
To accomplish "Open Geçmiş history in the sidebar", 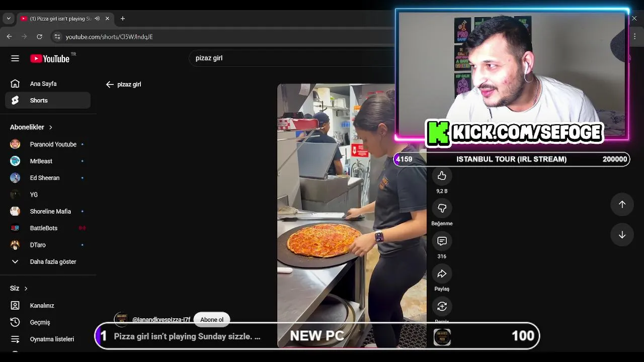I will [48, 322].
